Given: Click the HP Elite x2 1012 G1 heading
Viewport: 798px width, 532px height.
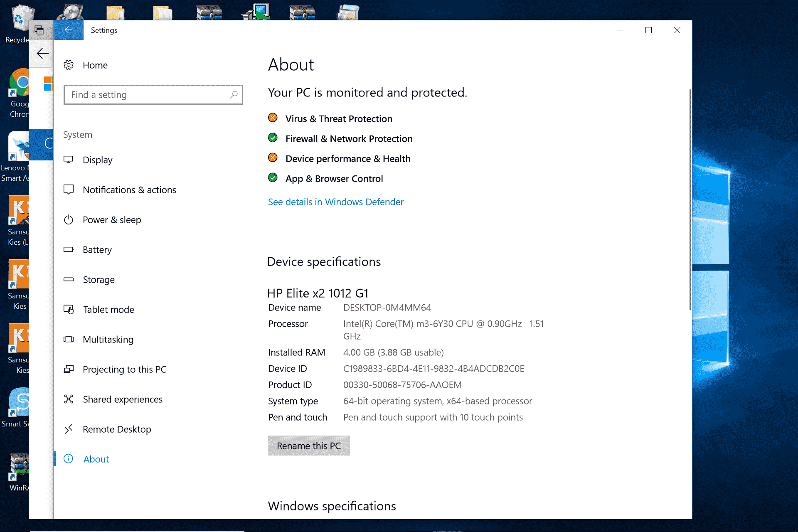Looking at the screenshot, I should [x=318, y=293].
